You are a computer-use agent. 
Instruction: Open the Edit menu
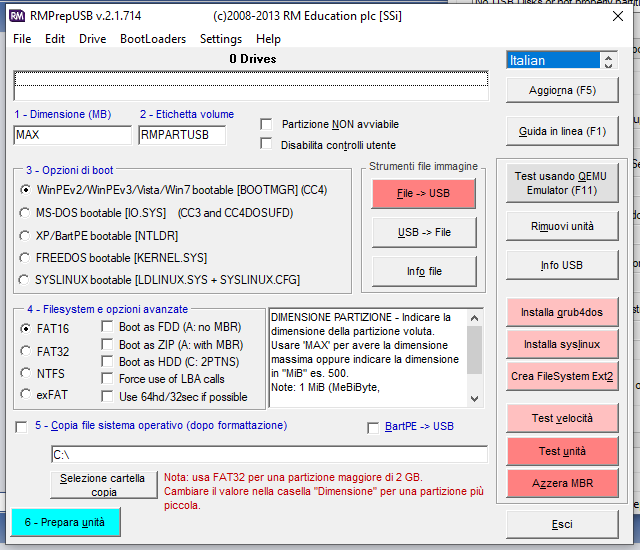[x=55, y=39]
